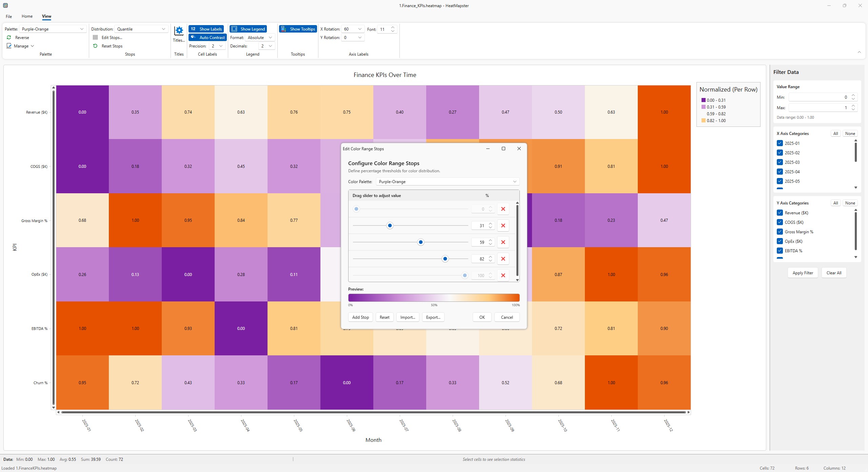Viewport: 868px width, 472px height.
Task: Switch to the Home tab
Action: pos(27,16)
